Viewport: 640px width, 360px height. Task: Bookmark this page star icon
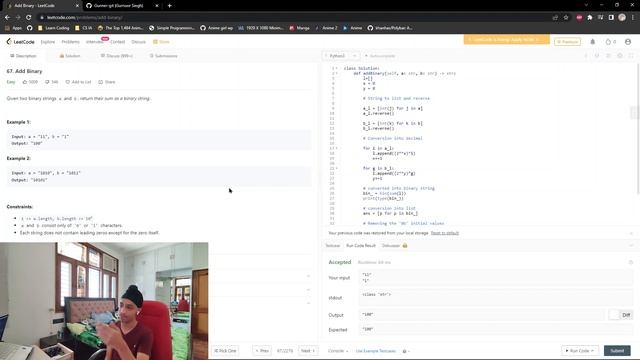click(566, 18)
